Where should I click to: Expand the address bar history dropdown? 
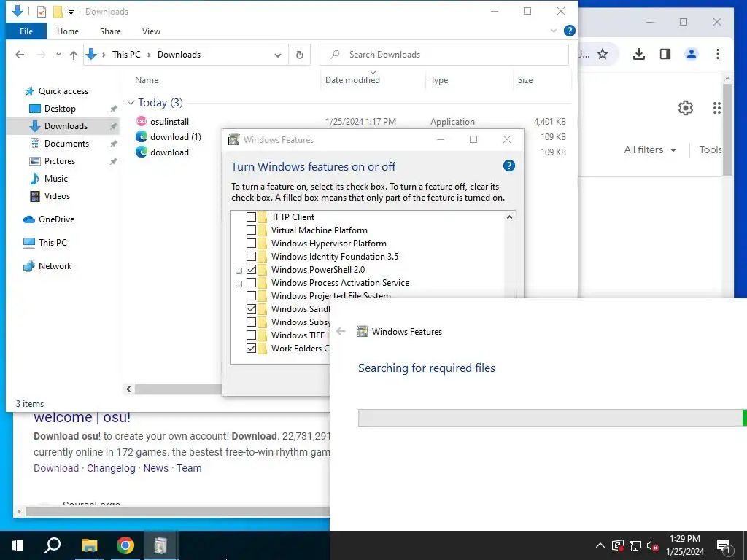(x=278, y=55)
